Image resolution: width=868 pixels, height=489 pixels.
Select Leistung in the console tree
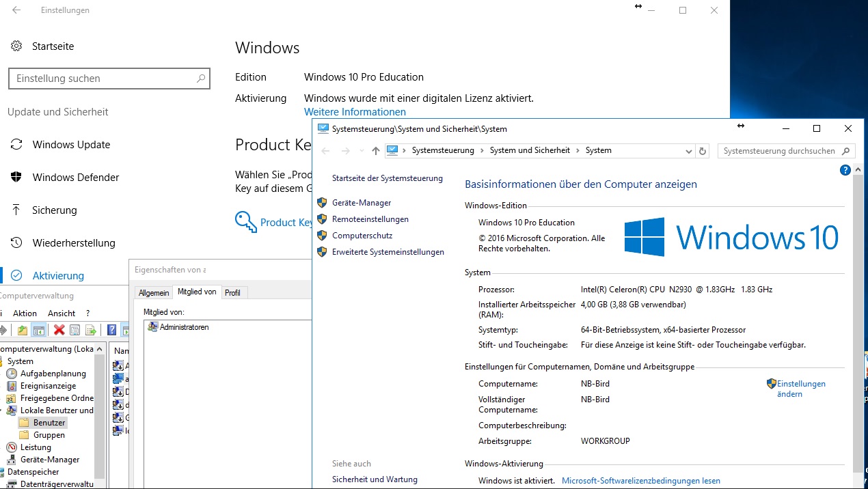click(36, 447)
